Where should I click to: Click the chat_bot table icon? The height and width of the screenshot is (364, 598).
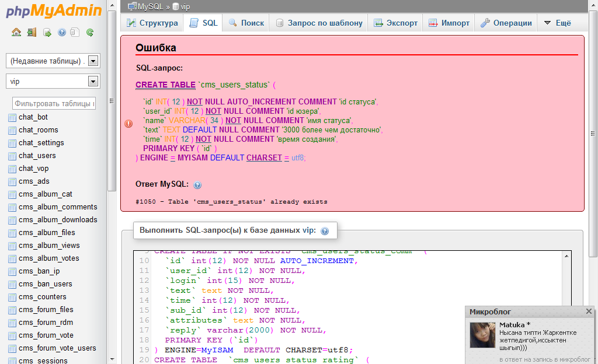click(12, 117)
